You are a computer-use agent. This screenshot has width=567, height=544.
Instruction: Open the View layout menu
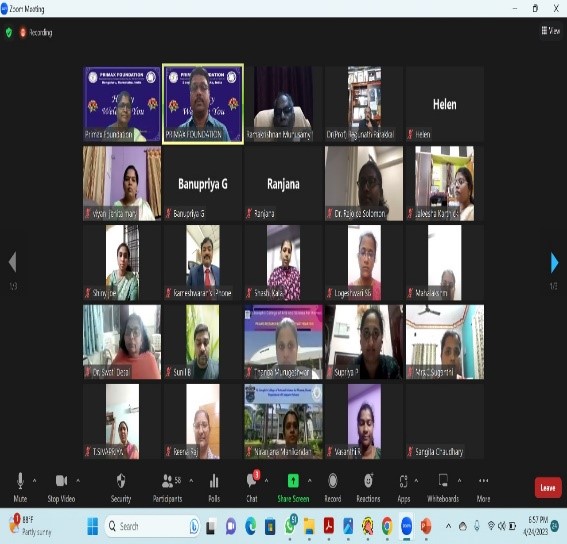(550, 31)
